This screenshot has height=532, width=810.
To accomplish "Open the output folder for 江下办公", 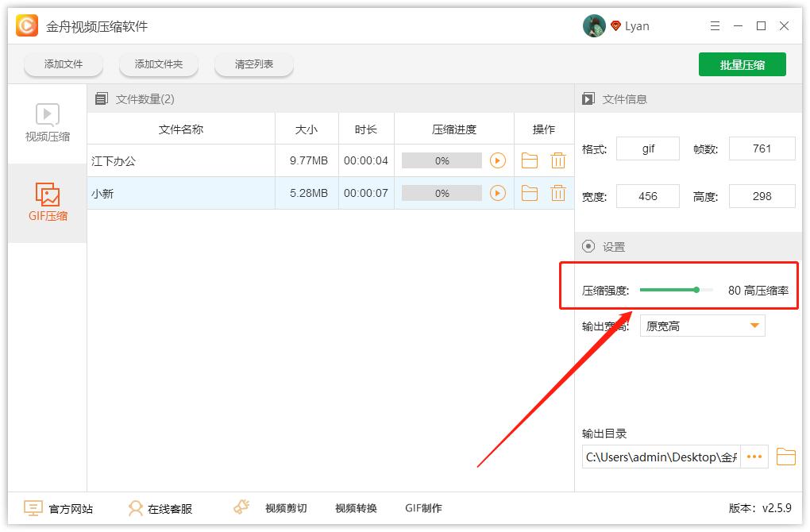I will click(x=530, y=160).
